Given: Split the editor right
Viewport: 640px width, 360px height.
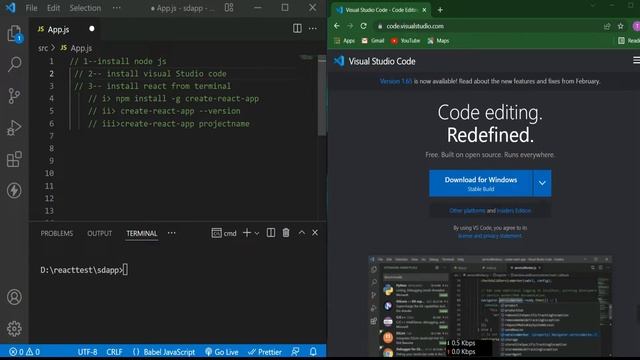Looking at the screenshot, I should point(297,28).
